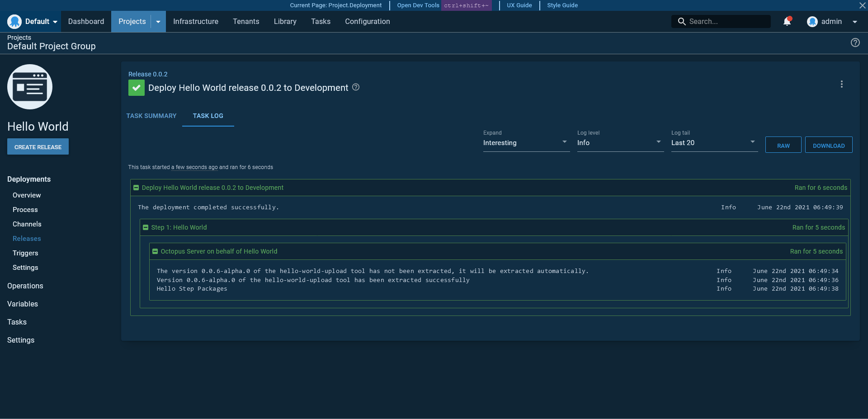
Task: Click the search magnifier icon
Action: coord(682,21)
